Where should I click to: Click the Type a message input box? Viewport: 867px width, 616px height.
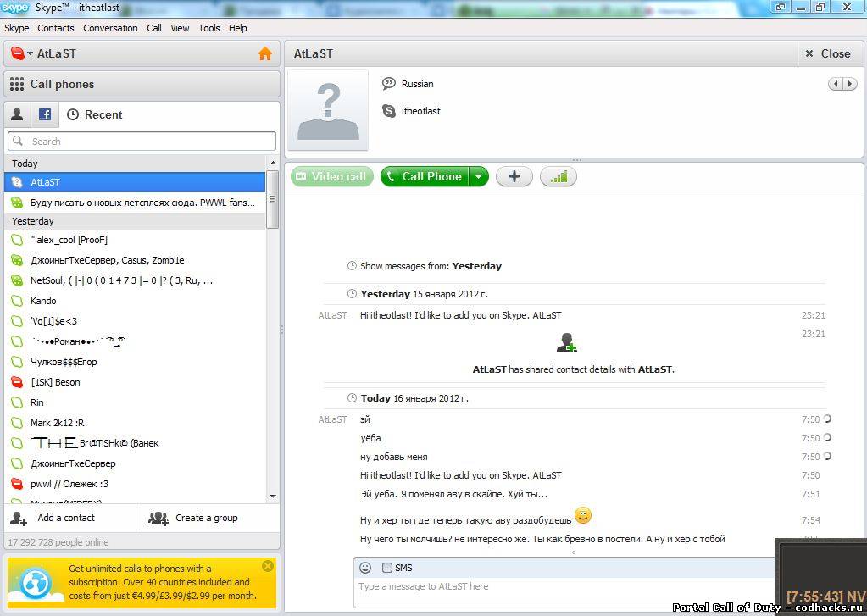564,591
